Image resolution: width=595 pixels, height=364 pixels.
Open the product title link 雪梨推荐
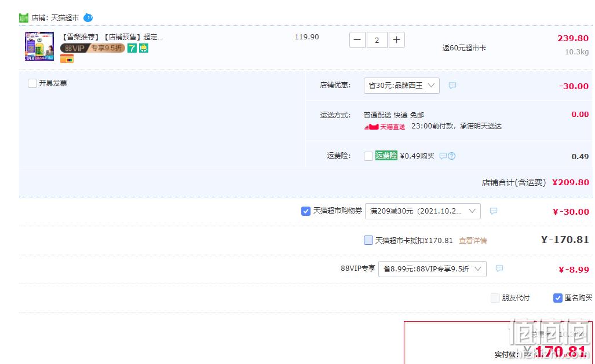(x=112, y=37)
